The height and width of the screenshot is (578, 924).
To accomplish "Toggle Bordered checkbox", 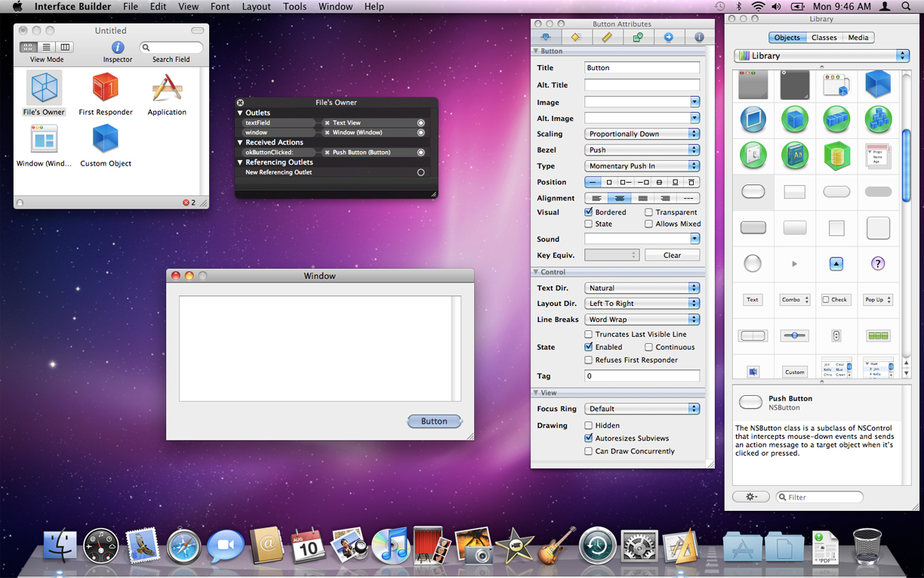I will (x=589, y=212).
